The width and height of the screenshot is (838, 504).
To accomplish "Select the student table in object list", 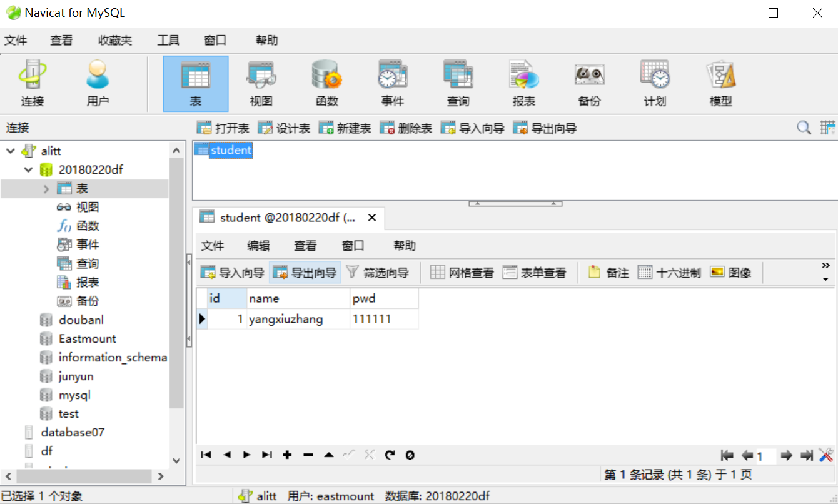I will pyautogui.click(x=224, y=150).
